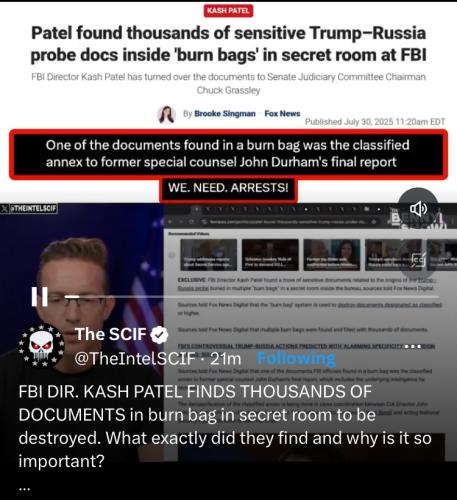The width and height of the screenshot is (457, 500).
Task: Select the first recommended video thumbnail
Action: click(x=209, y=255)
